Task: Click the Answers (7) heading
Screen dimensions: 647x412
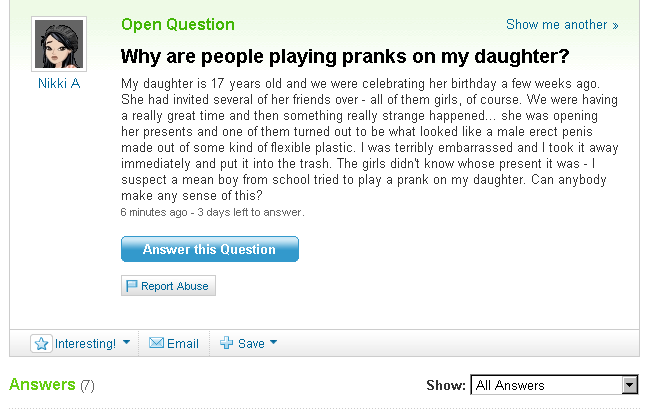Action: point(52,385)
